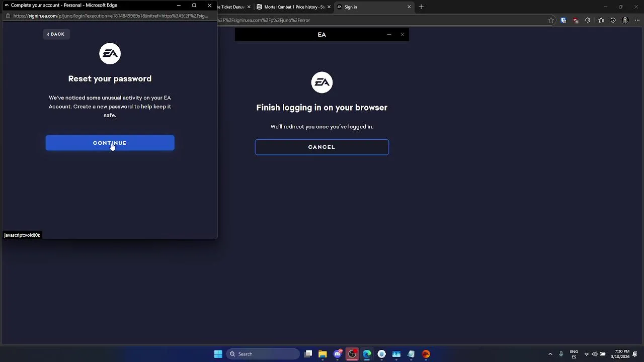Click the taskbar Search box

click(x=263, y=354)
